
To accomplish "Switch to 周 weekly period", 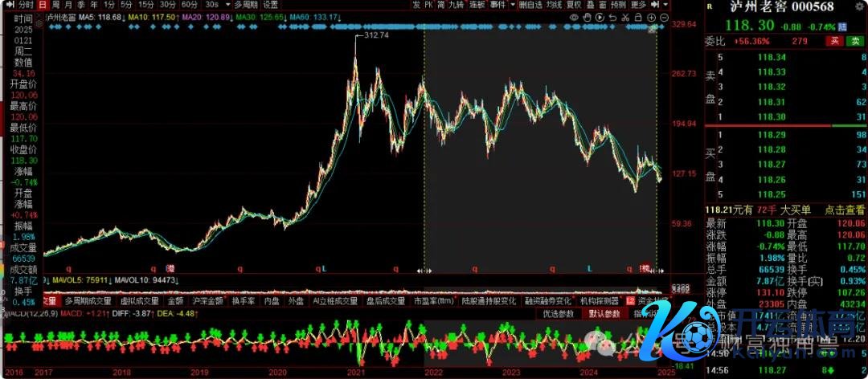I will click(x=56, y=5).
